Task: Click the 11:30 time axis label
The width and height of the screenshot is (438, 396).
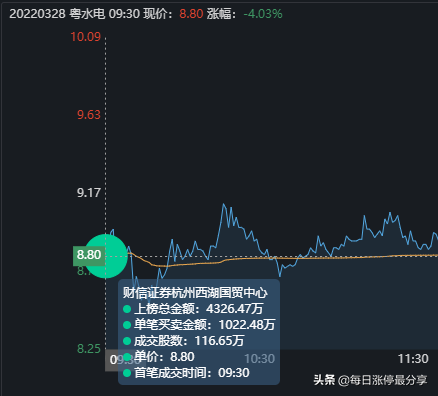Action: coord(413,359)
